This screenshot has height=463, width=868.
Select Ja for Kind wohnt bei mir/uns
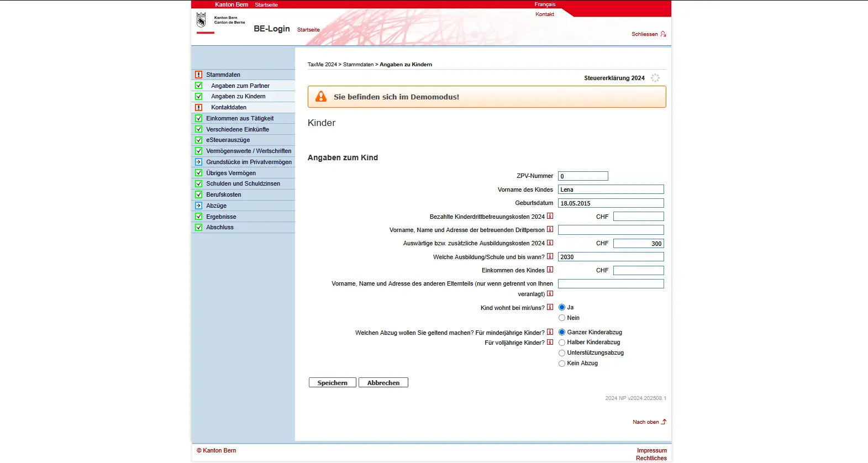562,307
